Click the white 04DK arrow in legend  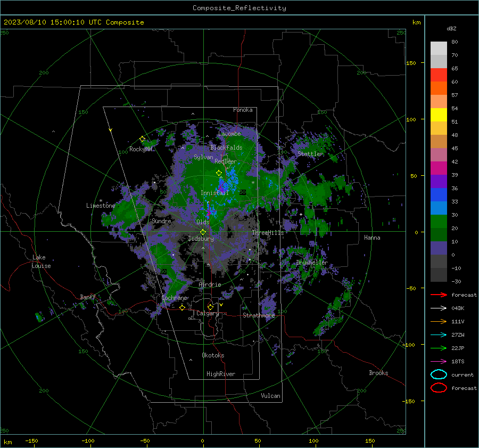[439, 308]
